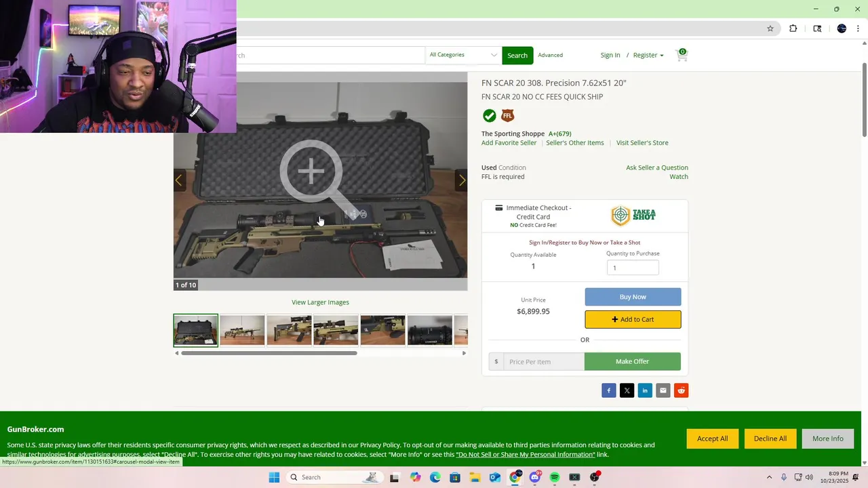Open the Advanced search link
This screenshot has width=868, height=488.
click(550, 55)
